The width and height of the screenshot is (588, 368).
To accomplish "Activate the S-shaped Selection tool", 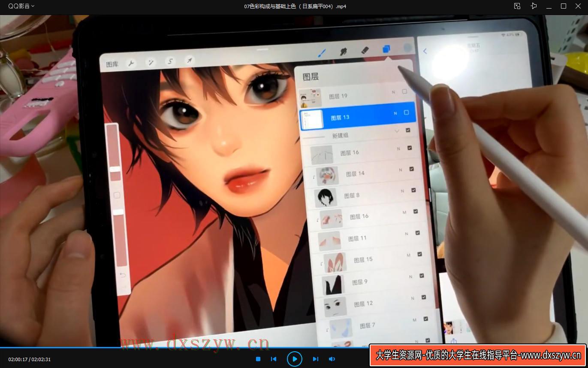I will (170, 61).
